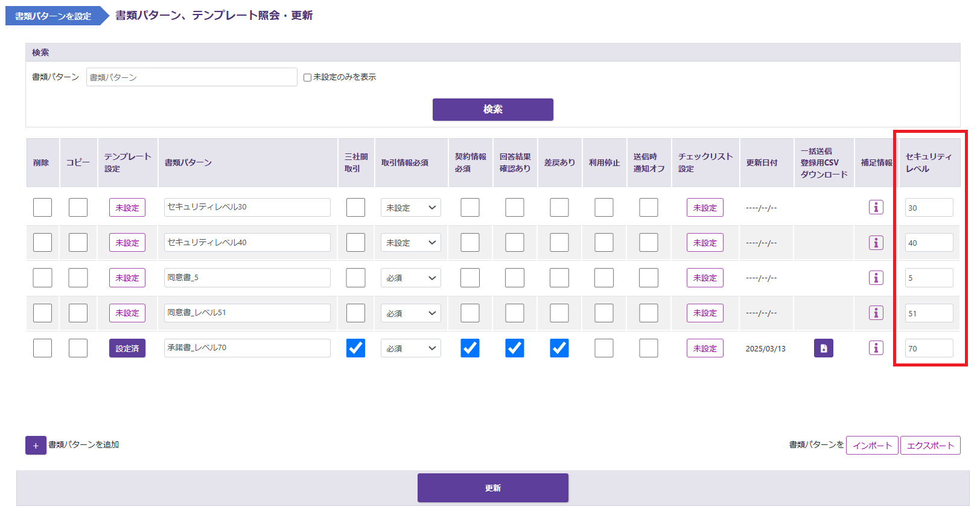Screen dimensions: 980x515
Task: Uncheck 三社間取引 for 承諾書_レベル70
Action: click(355, 348)
